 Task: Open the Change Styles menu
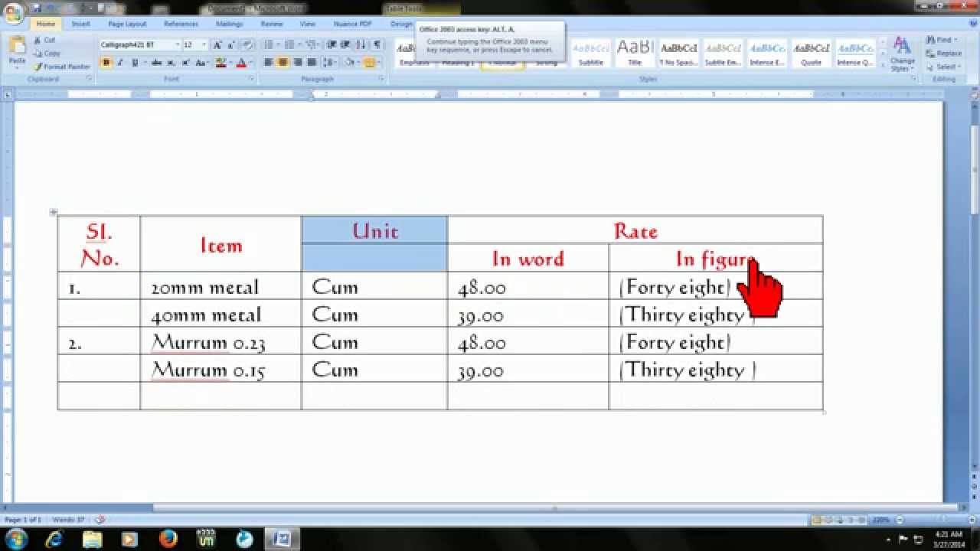click(902, 54)
